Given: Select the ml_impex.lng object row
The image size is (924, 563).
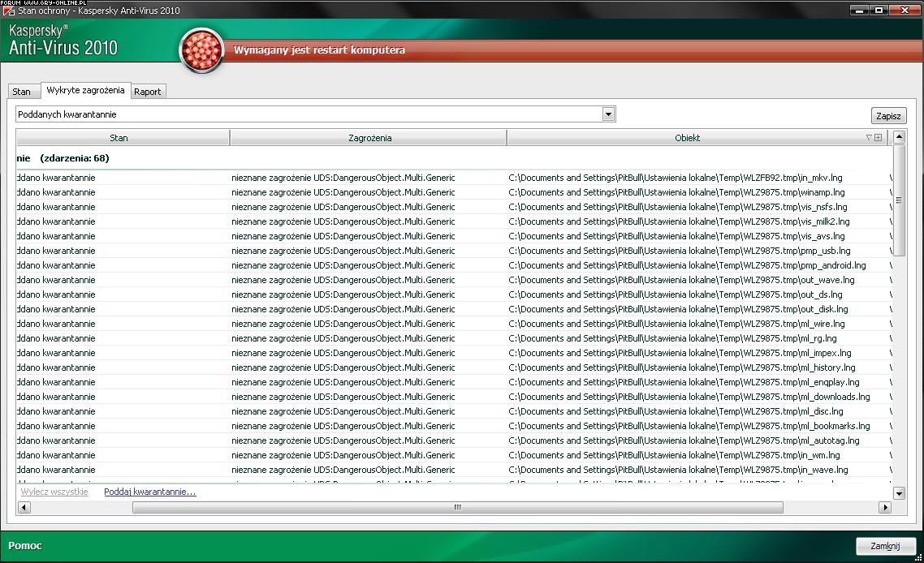Looking at the screenshot, I should (x=454, y=354).
